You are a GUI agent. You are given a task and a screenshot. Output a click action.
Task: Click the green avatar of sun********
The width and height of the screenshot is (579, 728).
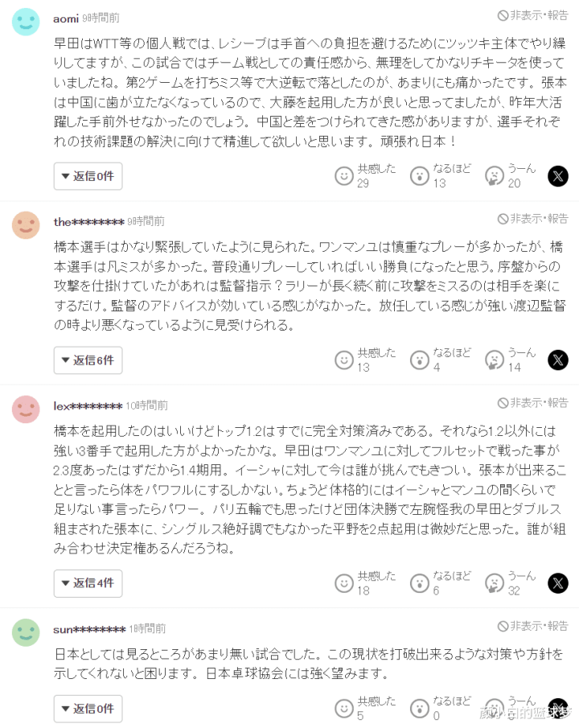tap(26, 632)
